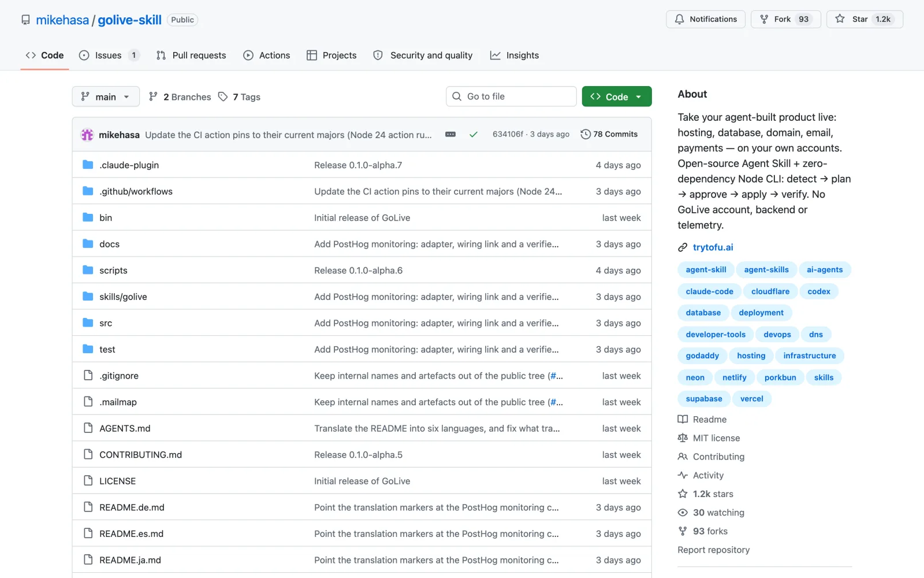Viewport: 924px width, 578px height.
Task: Open the scripts folder
Action: click(113, 271)
